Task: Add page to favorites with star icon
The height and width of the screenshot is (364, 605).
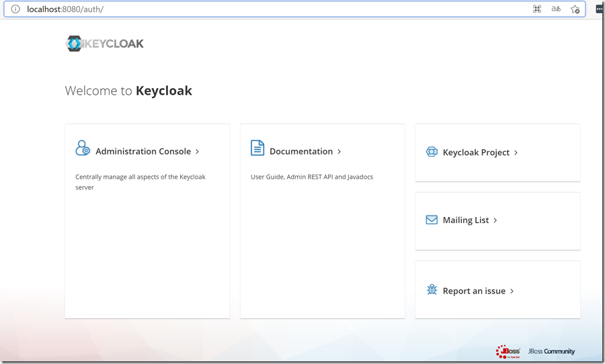Action: point(575,9)
